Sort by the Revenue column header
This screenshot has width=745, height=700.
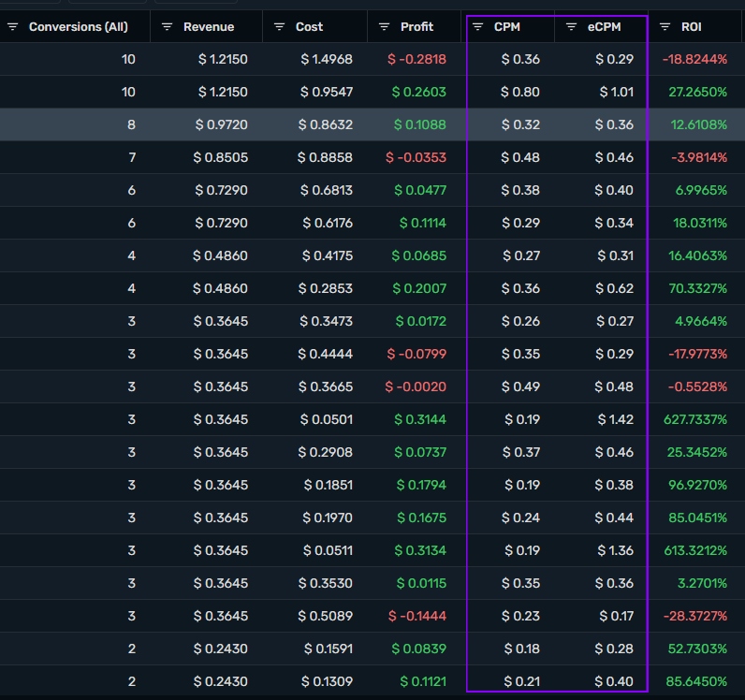coord(209,27)
